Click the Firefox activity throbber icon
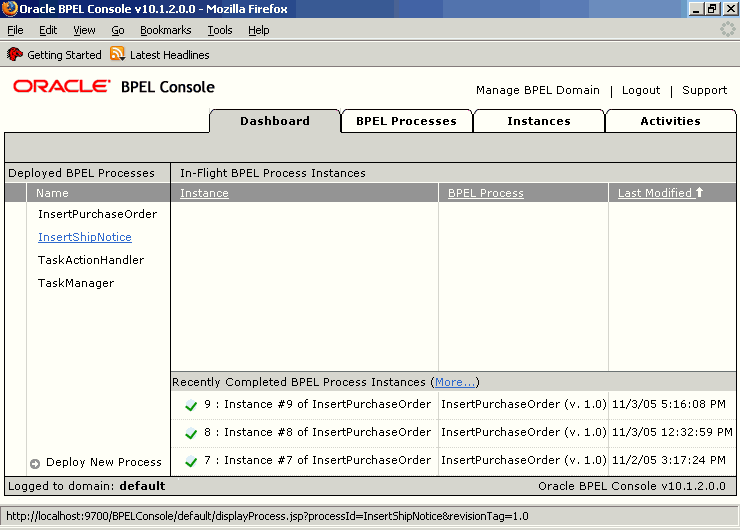Image resolution: width=740 pixels, height=530 pixels. pyautogui.click(x=727, y=30)
